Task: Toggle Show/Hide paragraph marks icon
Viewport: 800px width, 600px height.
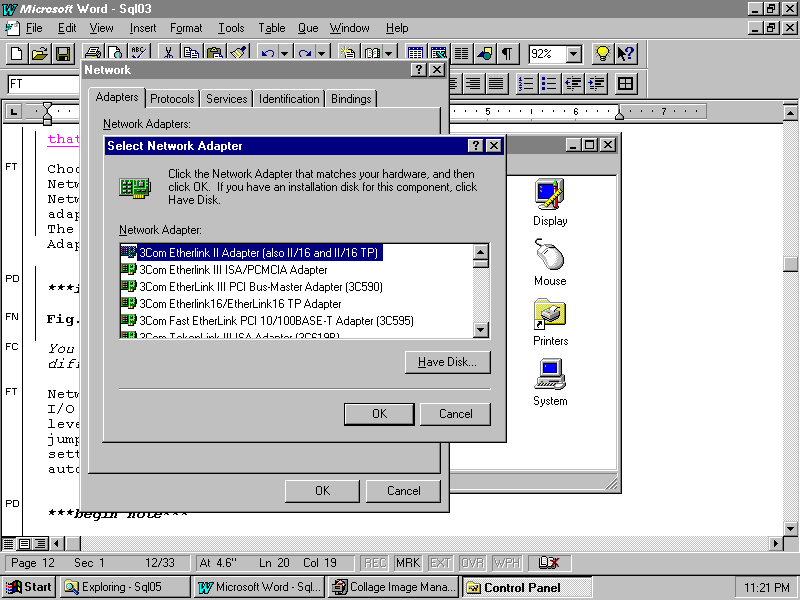Action: [x=509, y=54]
